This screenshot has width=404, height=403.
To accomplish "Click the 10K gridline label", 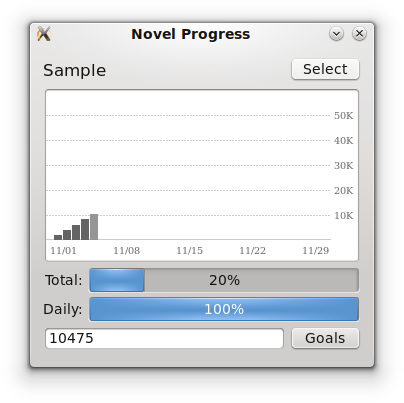I will tap(344, 216).
